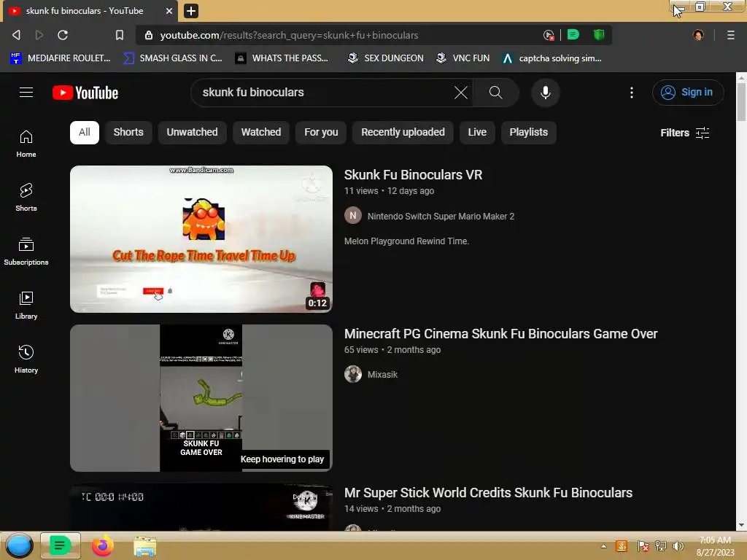Select the All filter chip
The width and height of the screenshot is (747, 560).
click(x=85, y=133)
